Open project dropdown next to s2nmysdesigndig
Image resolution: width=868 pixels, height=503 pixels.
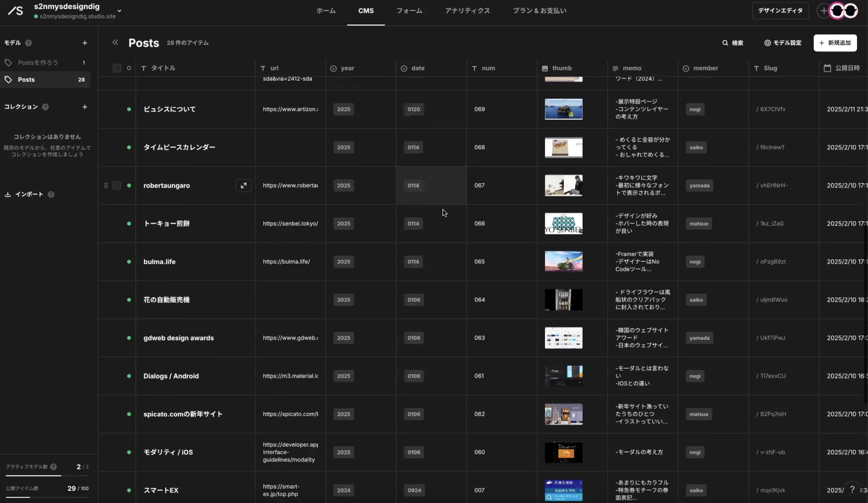pos(119,11)
